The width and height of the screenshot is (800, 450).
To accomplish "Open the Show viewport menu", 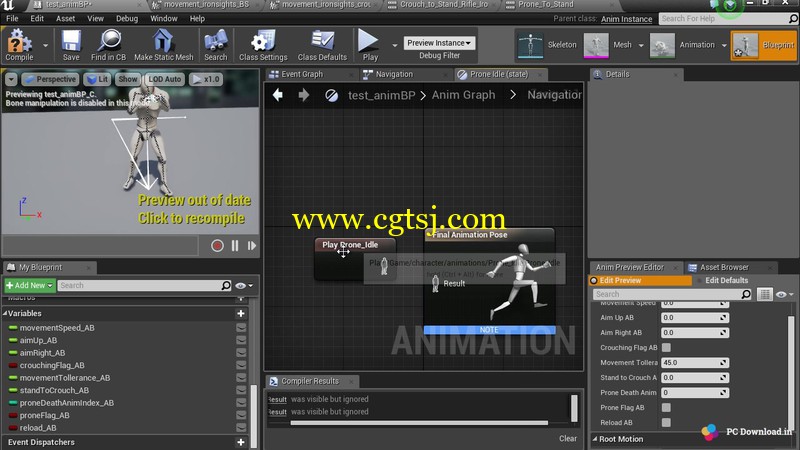I will point(128,79).
